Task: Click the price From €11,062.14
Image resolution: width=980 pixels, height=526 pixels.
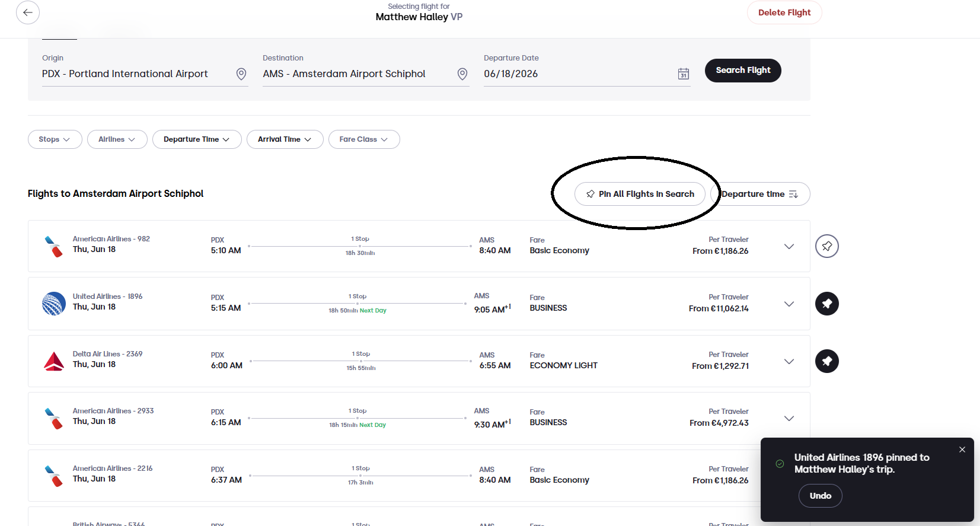Action: [x=719, y=308]
